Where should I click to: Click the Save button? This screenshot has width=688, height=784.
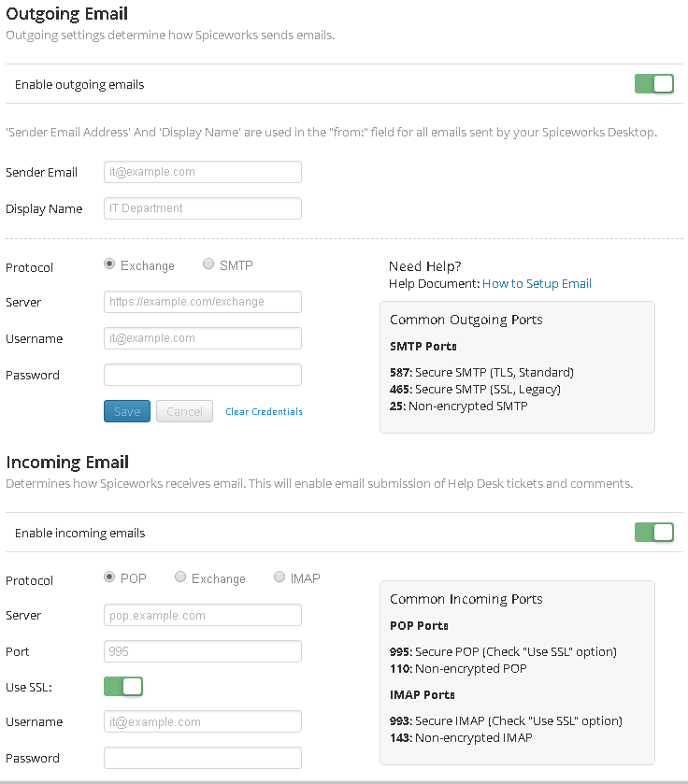(x=127, y=411)
